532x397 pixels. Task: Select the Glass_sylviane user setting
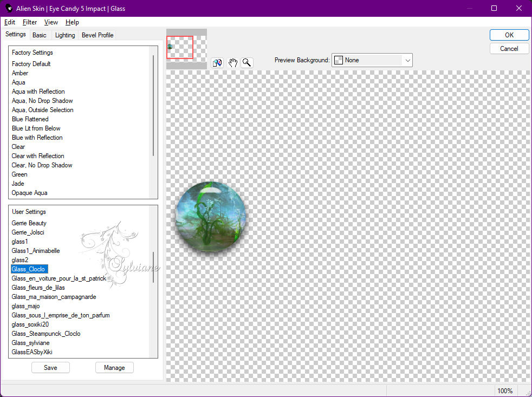pyautogui.click(x=30, y=343)
